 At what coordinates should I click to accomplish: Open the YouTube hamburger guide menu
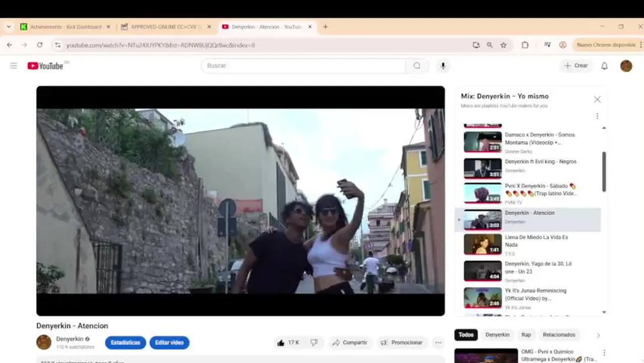pos(14,66)
